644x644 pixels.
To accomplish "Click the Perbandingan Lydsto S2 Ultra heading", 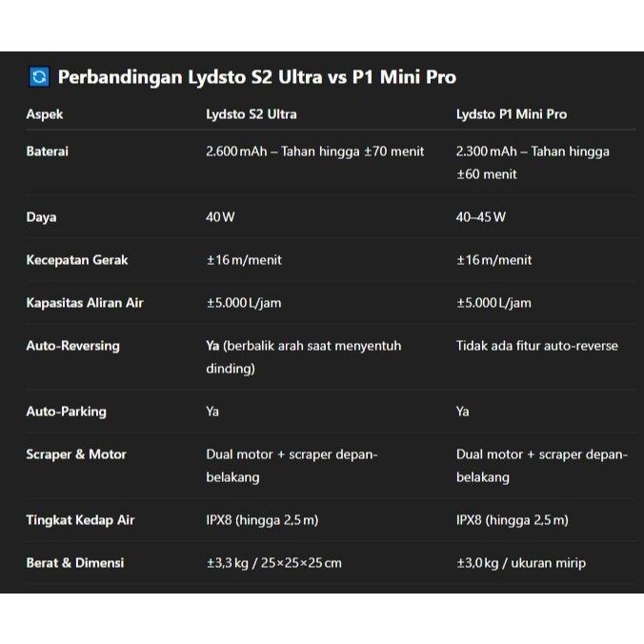I will tap(256, 77).
